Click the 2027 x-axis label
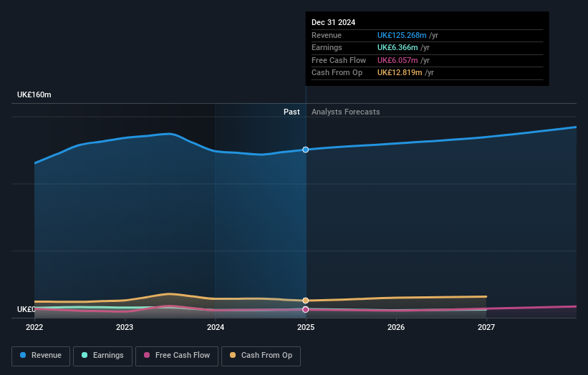588x375 pixels. point(486,327)
